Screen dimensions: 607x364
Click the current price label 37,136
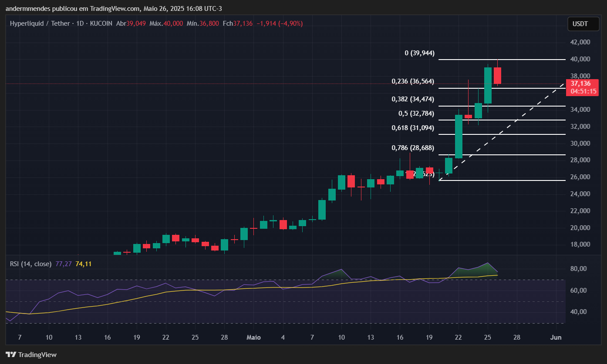pyautogui.click(x=580, y=84)
